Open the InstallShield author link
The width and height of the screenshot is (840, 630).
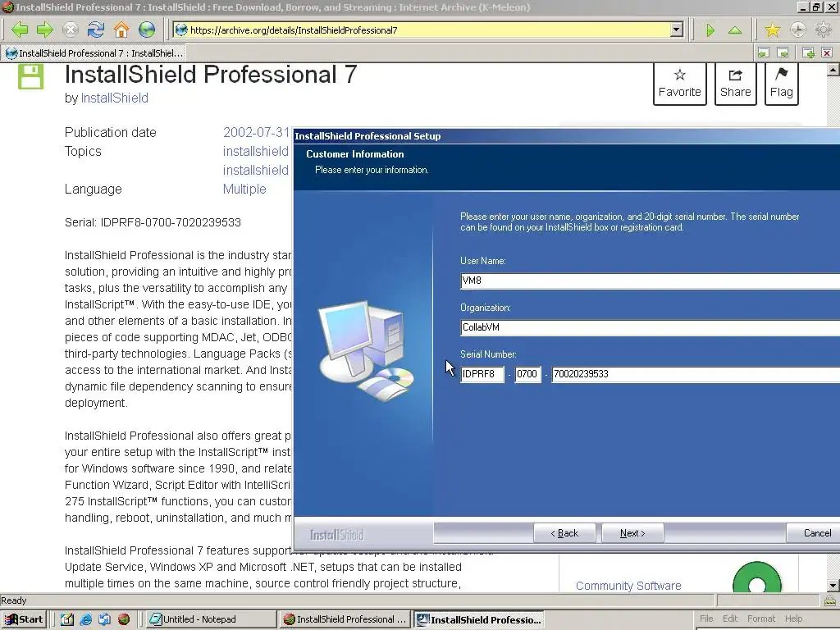[x=114, y=98]
